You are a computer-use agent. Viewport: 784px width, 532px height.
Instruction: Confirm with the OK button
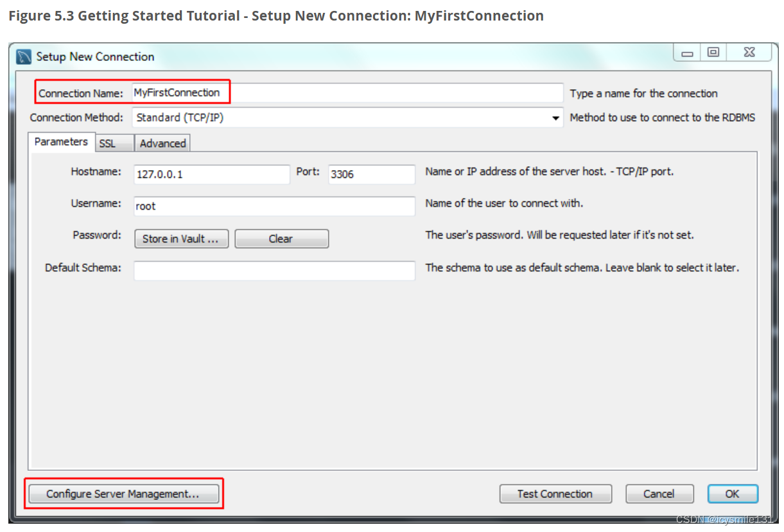(x=733, y=493)
